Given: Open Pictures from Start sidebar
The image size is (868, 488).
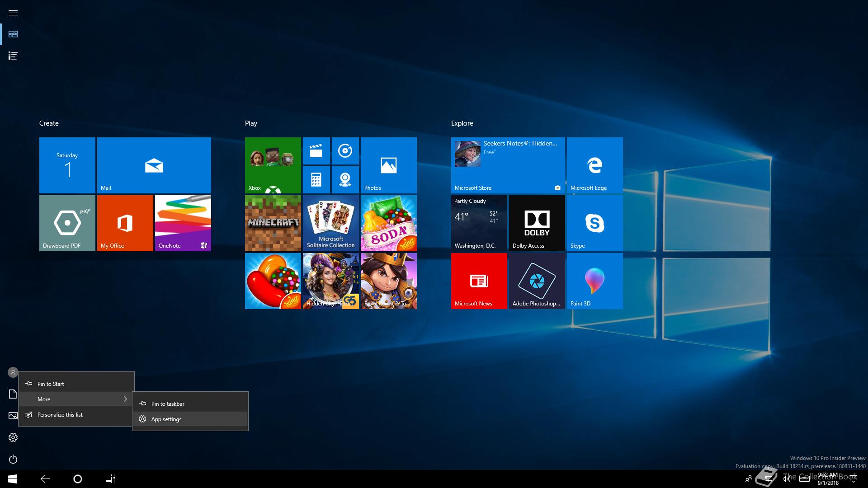Looking at the screenshot, I should [13, 416].
